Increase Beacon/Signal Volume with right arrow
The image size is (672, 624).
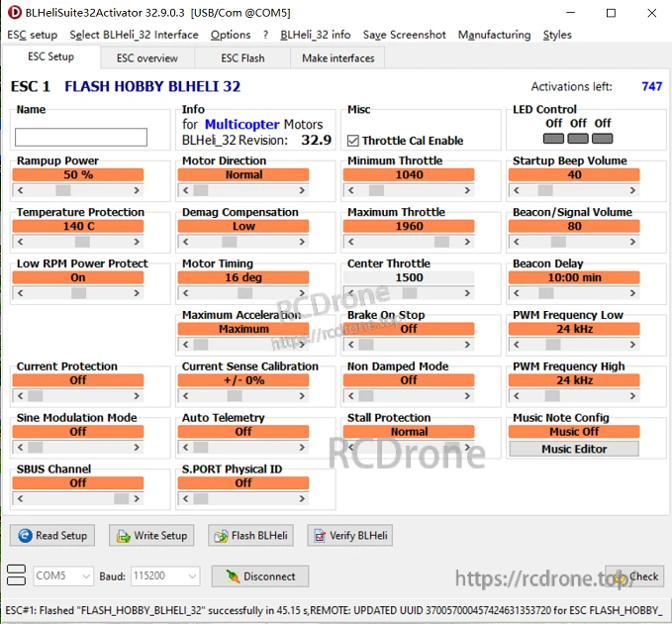633,242
